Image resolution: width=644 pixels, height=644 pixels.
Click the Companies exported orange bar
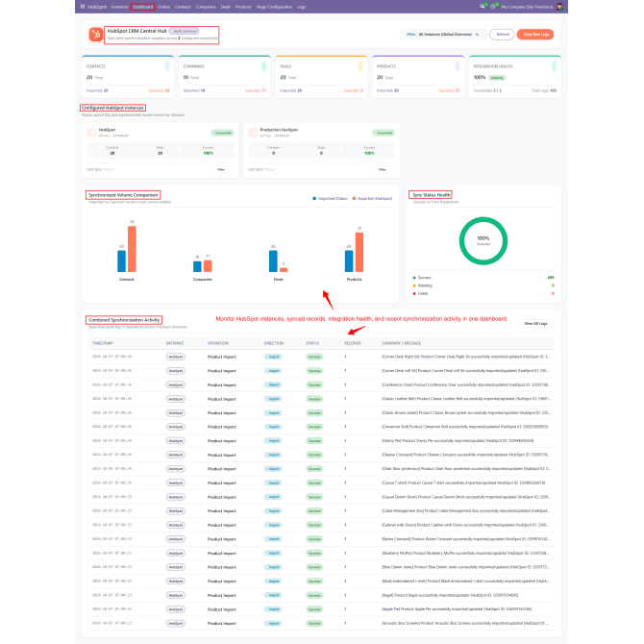[x=208, y=266]
